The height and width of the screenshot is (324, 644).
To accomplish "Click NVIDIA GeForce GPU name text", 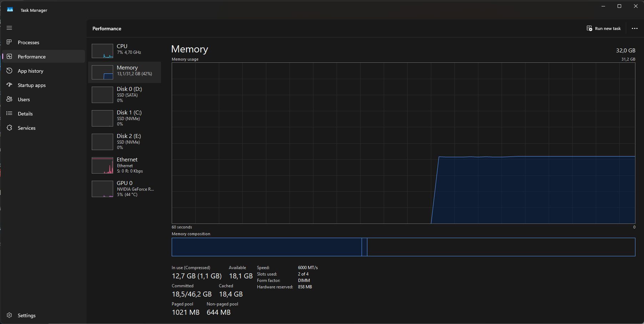I will [135, 189].
